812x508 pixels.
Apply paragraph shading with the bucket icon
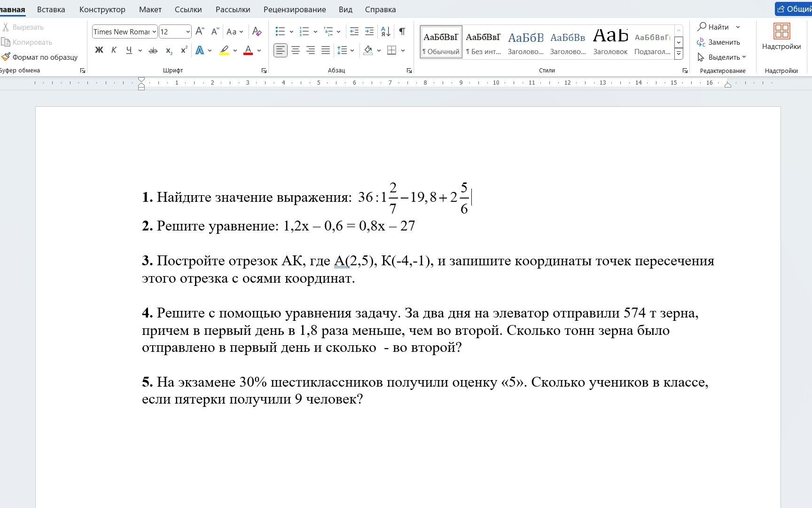point(368,50)
